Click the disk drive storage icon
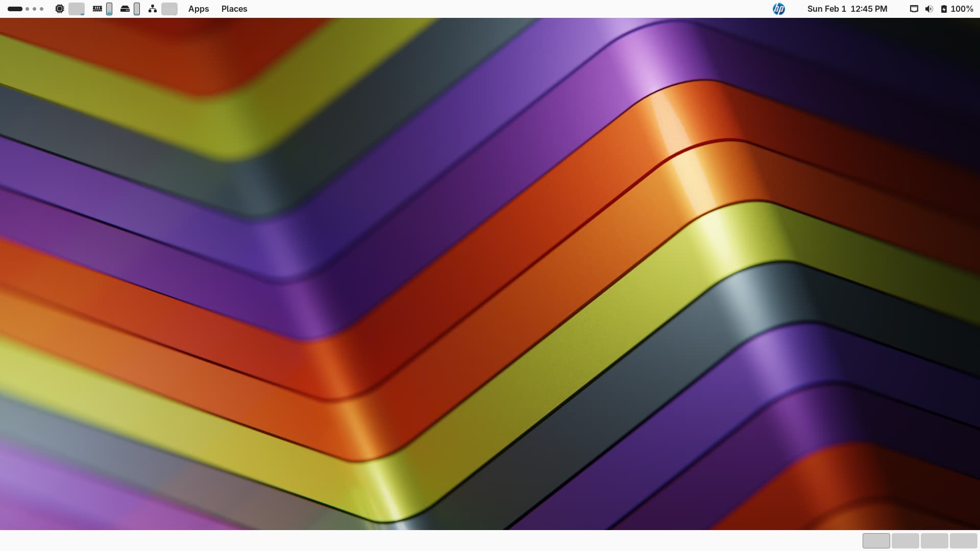This screenshot has height=551, width=980. click(x=125, y=9)
